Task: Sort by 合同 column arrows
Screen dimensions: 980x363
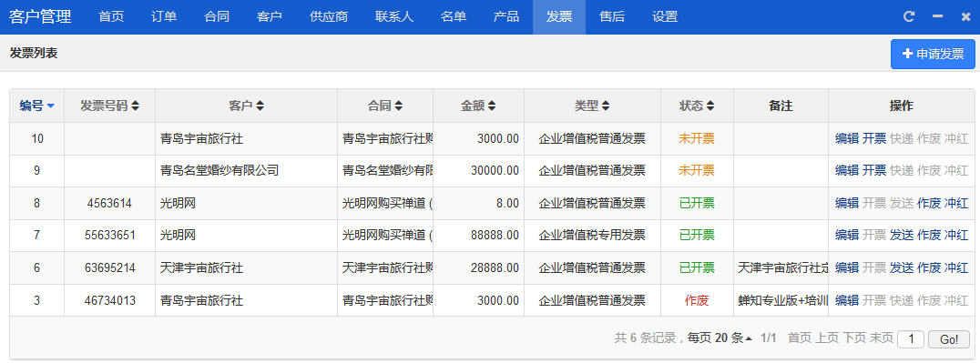Action: click(x=399, y=106)
